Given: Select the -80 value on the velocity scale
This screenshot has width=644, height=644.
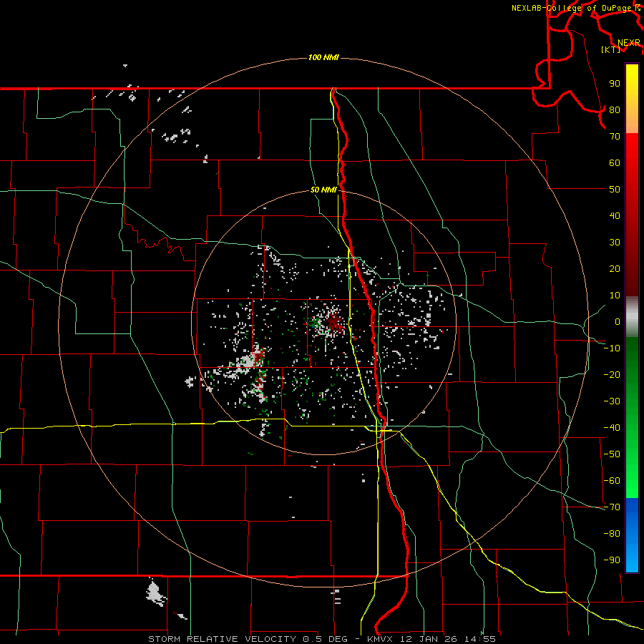Looking at the screenshot, I should coord(612,534).
